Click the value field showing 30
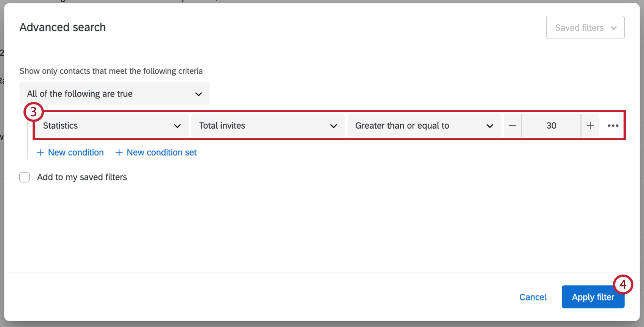Screen dimensions: 644x327 coord(551,126)
